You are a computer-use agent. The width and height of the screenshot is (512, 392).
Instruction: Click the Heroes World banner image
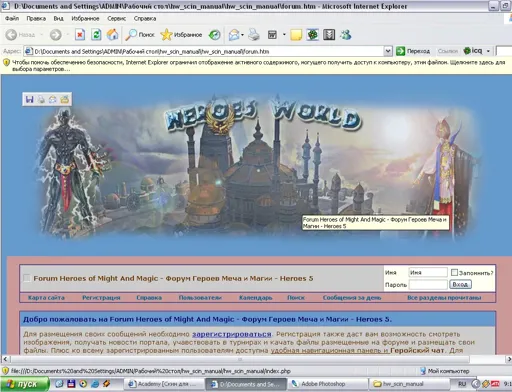260,167
